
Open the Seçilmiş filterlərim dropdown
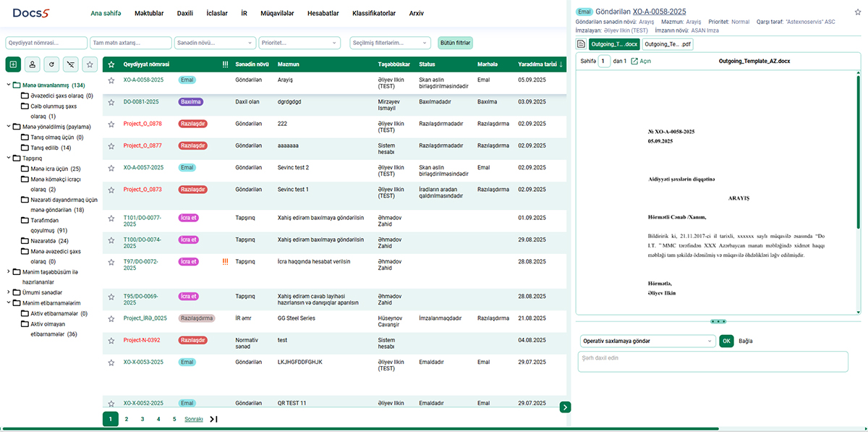pyautogui.click(x=391, y=43)
